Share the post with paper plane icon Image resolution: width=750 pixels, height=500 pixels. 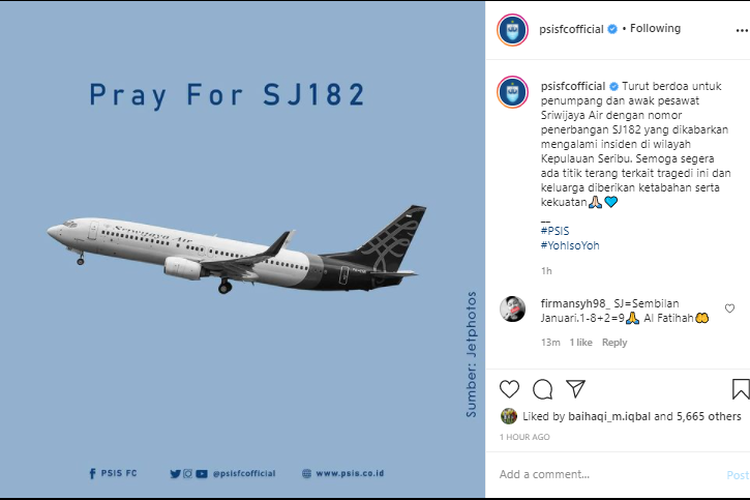coord(576,389)
